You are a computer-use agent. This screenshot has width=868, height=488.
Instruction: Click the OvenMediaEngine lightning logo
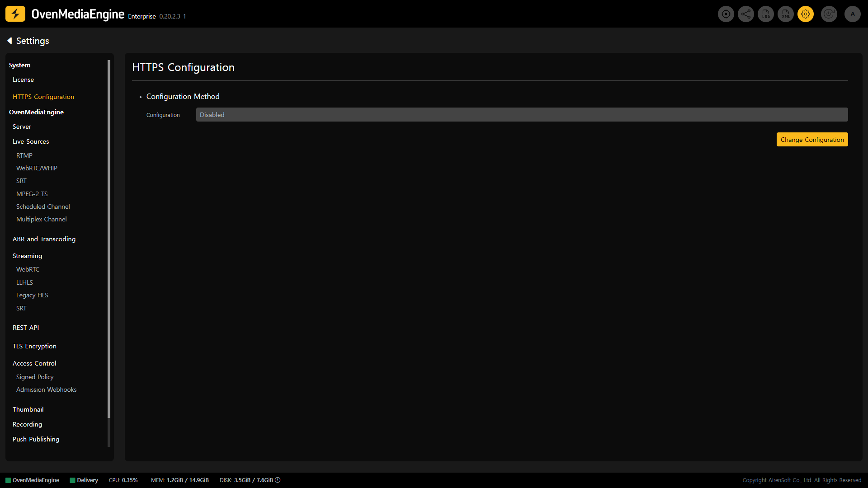[15, 14]
